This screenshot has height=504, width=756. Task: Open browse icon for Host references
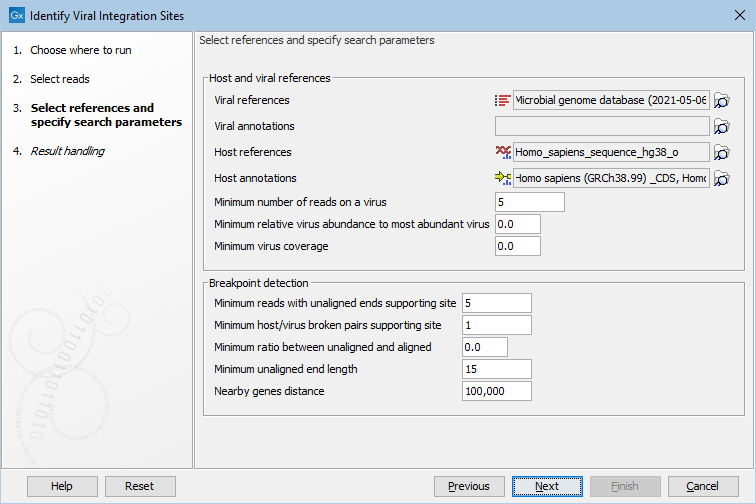pos(722,152)
